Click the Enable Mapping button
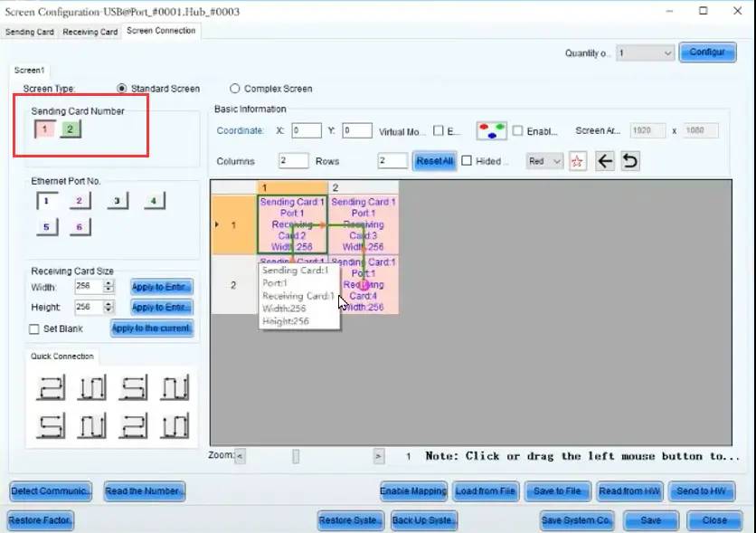The height and width of the screenshot is (533, 756). (413, 491)
